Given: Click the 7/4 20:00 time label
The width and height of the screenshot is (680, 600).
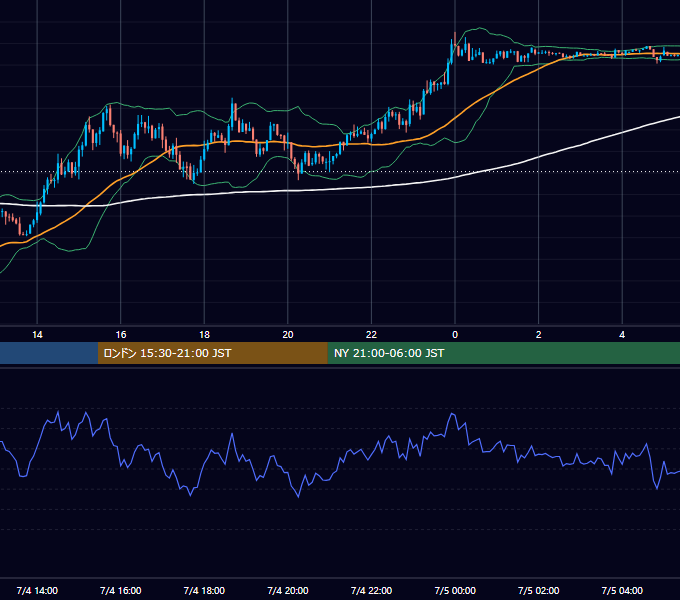Looking at the screenshot, I should tap(288, 590).
